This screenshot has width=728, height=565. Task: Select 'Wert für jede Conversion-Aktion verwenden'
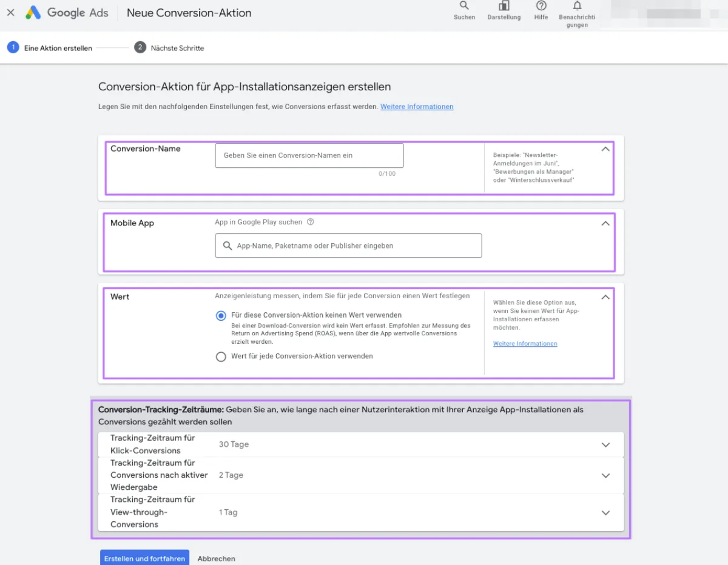coord(221,356)
